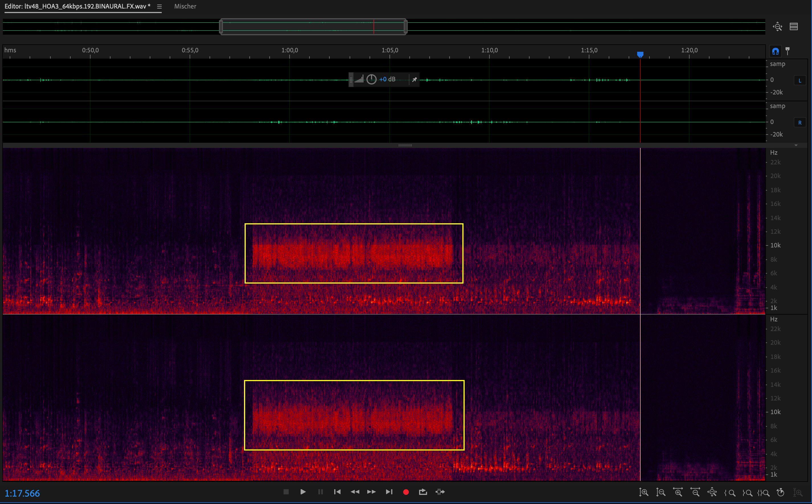The image size is (812, 504).
Task: Toggle the left channel L button
Action: 800,80
